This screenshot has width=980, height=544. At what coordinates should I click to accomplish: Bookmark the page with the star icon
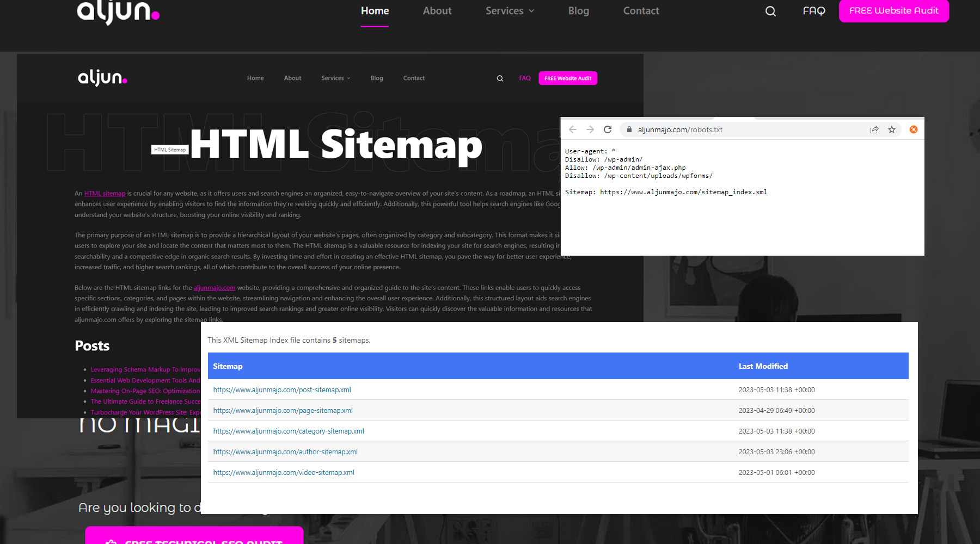click(892, 129)
